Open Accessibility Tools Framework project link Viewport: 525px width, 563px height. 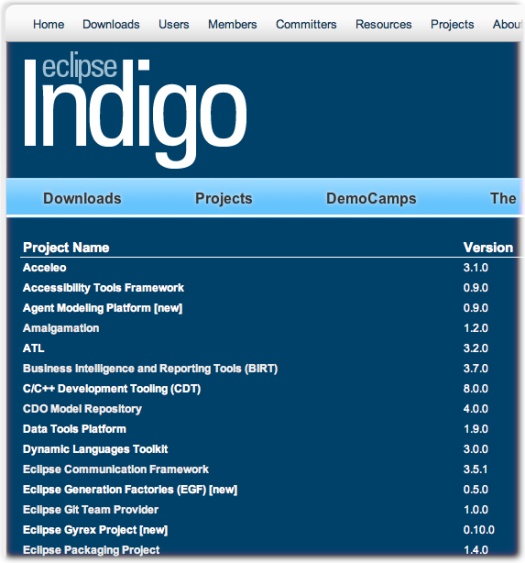tap(103, 288)
